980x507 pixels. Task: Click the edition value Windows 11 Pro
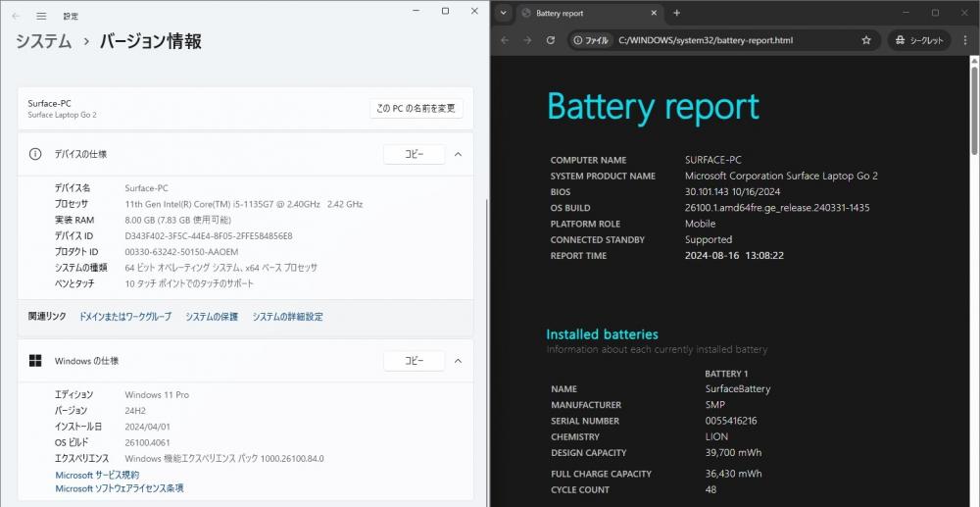point(157,395)
